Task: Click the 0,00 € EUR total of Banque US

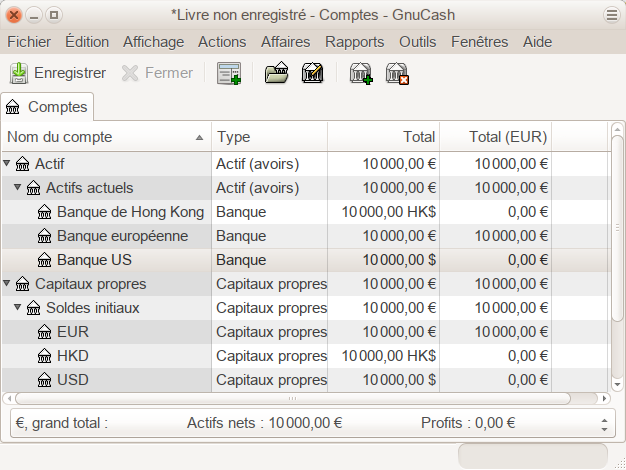Action: 528,260
